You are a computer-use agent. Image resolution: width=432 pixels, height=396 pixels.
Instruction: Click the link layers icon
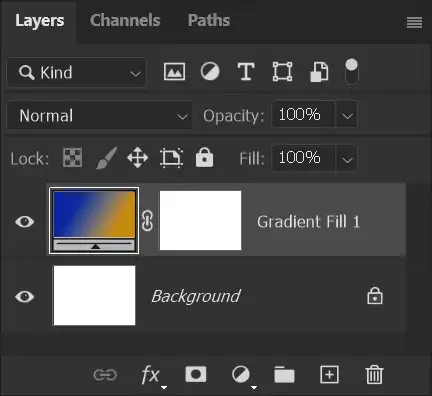click(x=105, y=375)
